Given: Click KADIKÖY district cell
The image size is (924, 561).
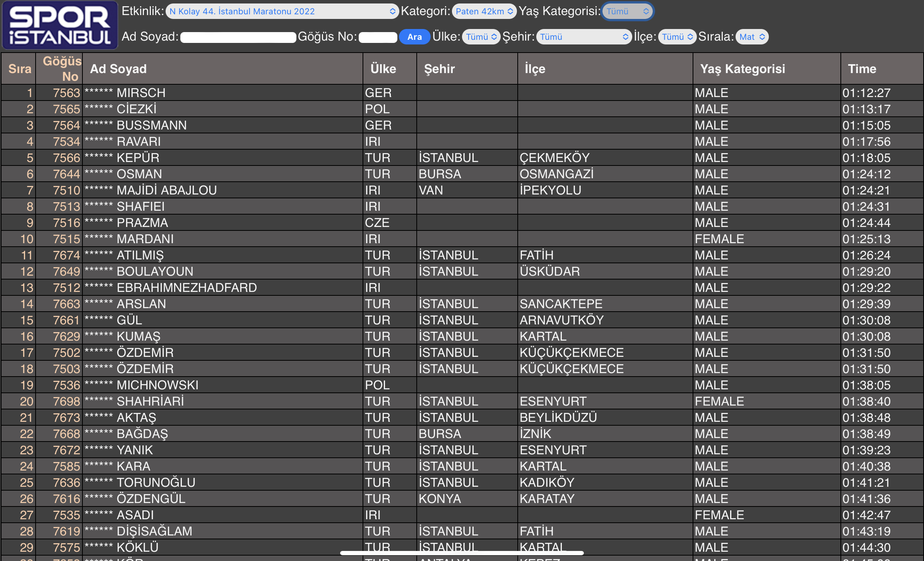Looking at the screenshot, I should click(605, 483).
